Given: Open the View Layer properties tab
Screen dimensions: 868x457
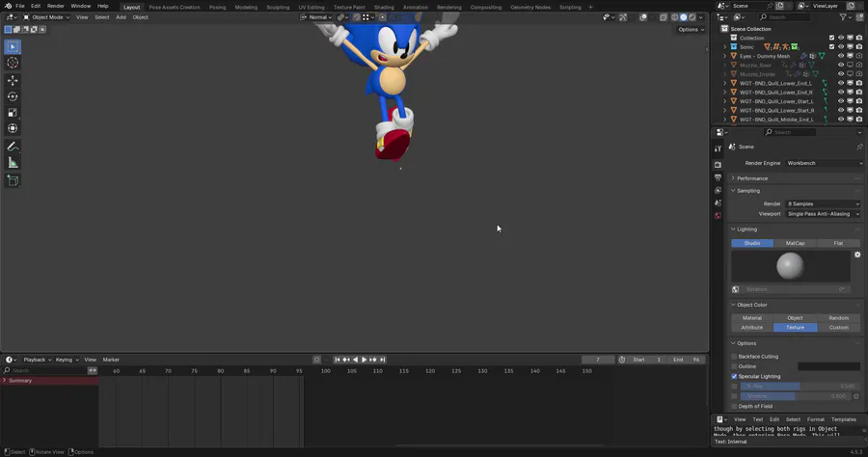Looking at the screenshot, I should (718, 190).
